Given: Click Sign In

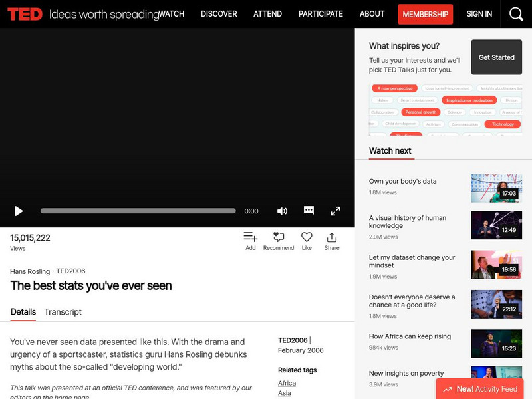Looking at the screenshot, I should 479,14.
